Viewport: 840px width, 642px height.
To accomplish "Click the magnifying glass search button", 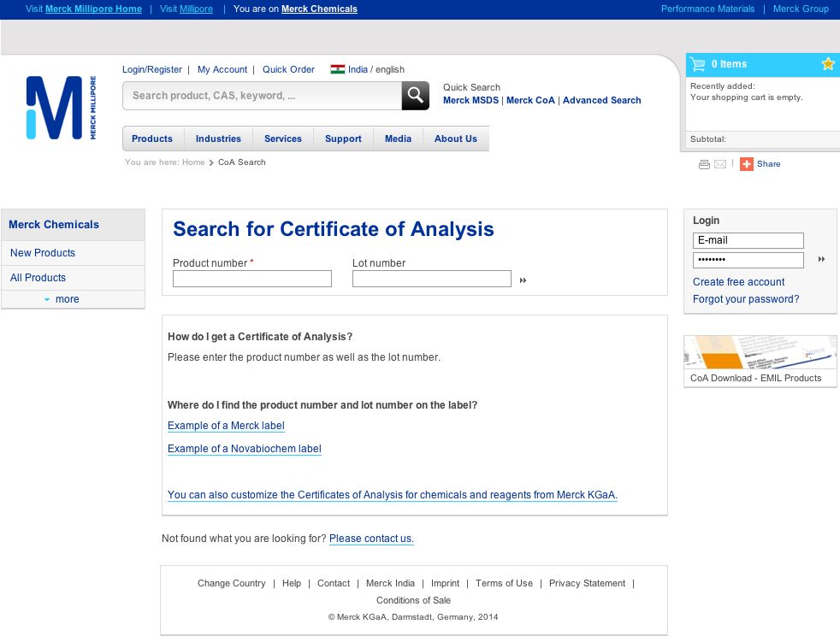I will (x=415, y=96).
